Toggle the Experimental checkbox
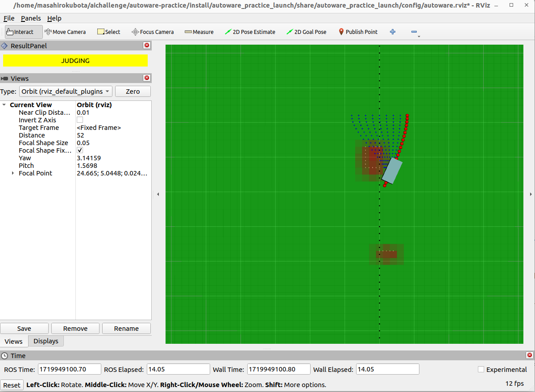The height and width of the screenshot is (392, 535). (481, 369)
